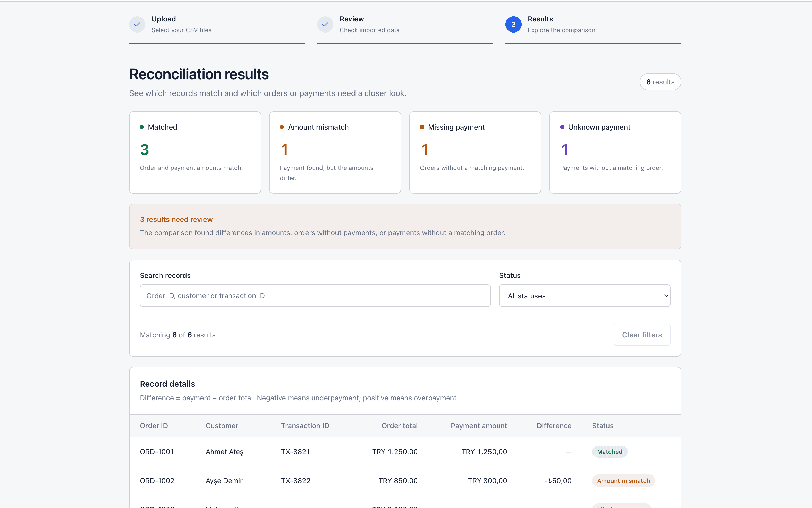This screenshot has width=812, height=508.
Task: Click transaction ID TX-8822
Action: [x=296, y=481]
